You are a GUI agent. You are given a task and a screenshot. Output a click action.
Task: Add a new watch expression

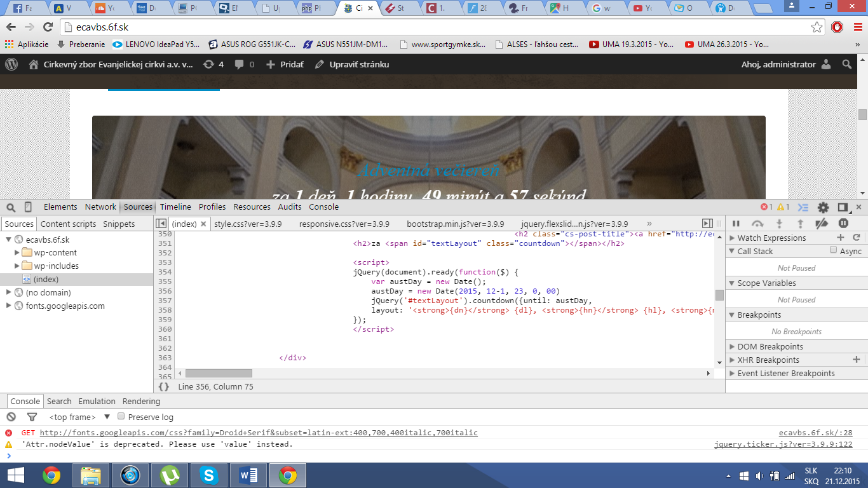coord(841,238)
